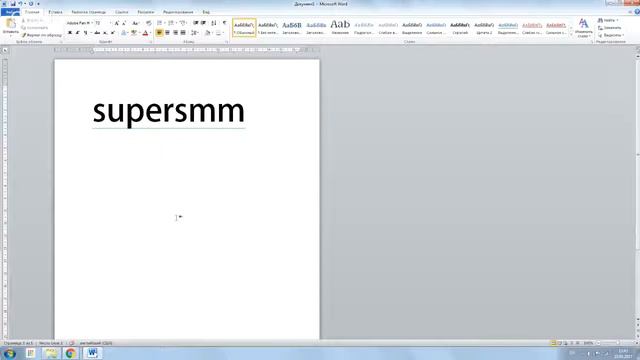Open highlight color dropdown arrow
Viewport: 640px width, 360px height.
(140, 33)
